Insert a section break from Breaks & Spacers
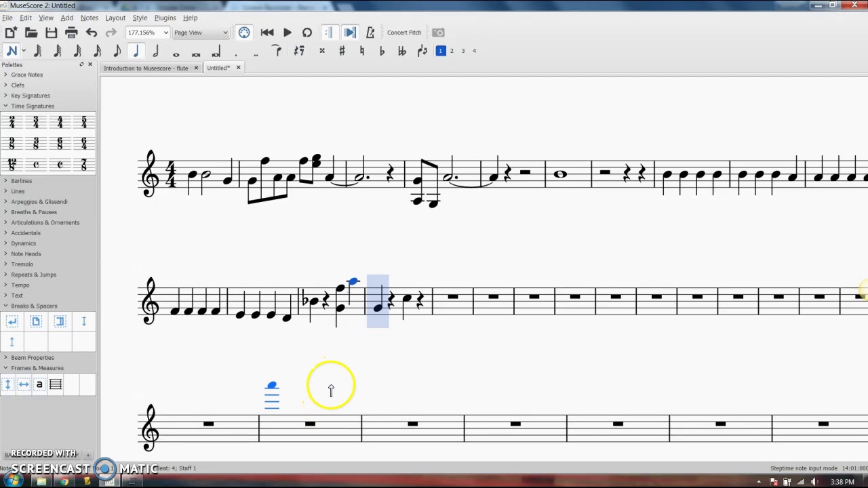 (x=60, y=322)
